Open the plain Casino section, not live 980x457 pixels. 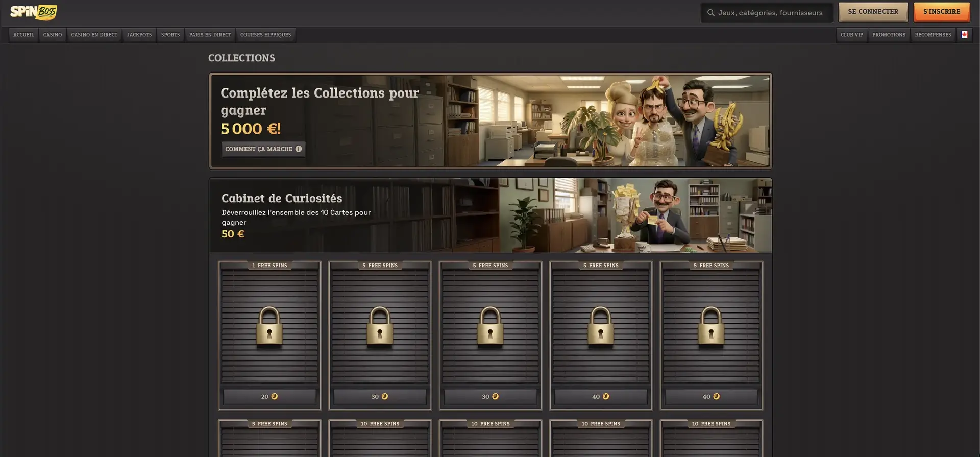tap(53, 35)
